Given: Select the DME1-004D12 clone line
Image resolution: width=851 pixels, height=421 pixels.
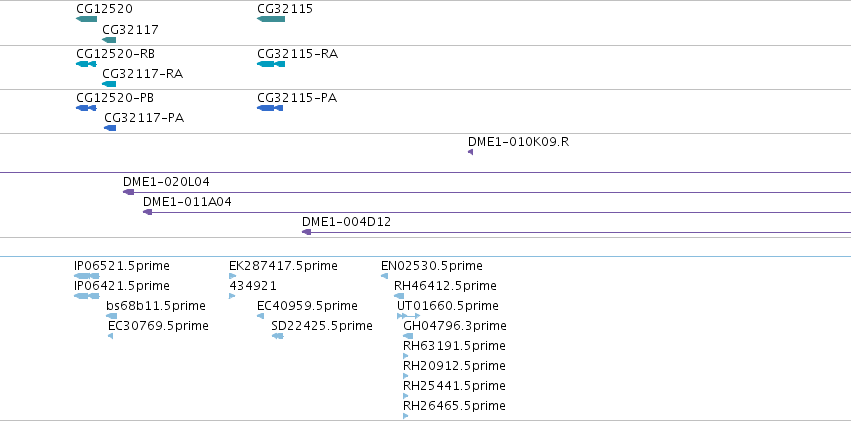Looking at the screenshot, I should [x=576, y=232].
